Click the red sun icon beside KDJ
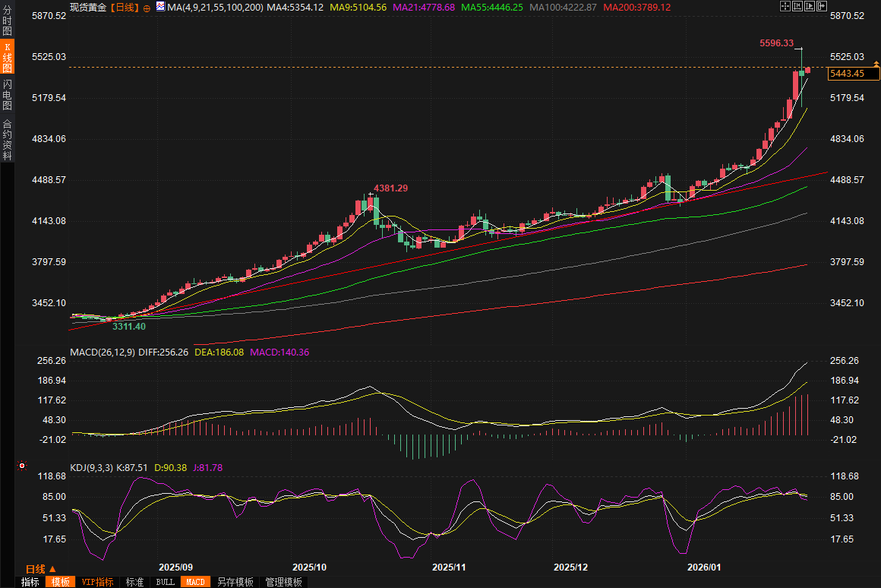The height and width of the screenshot is (588, 881). [x=22, y=465]
